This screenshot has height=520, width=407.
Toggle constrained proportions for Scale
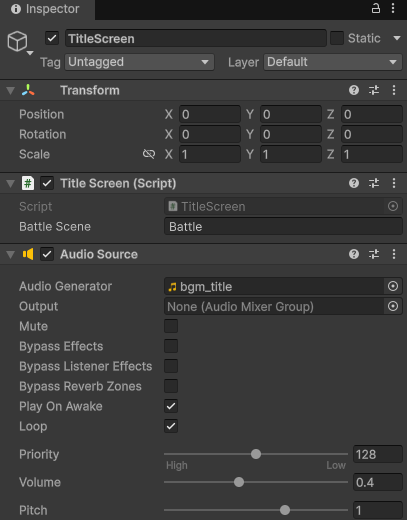point(149,154)
